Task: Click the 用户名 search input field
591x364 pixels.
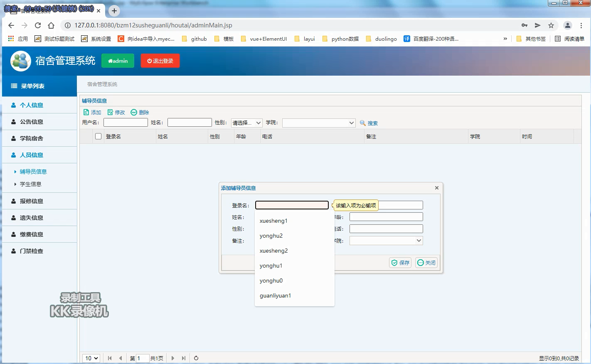Action: coord(126,123)
